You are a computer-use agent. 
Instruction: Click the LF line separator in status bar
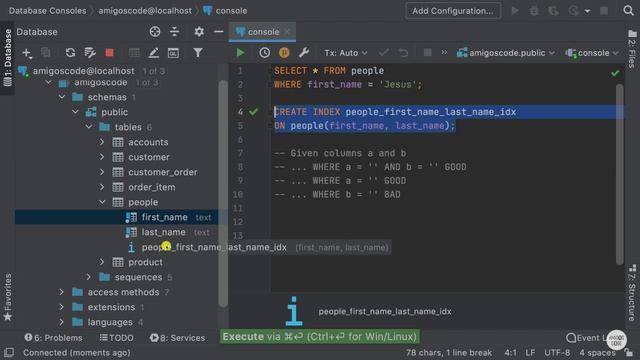pyautogui.click(x=530, y=353)
